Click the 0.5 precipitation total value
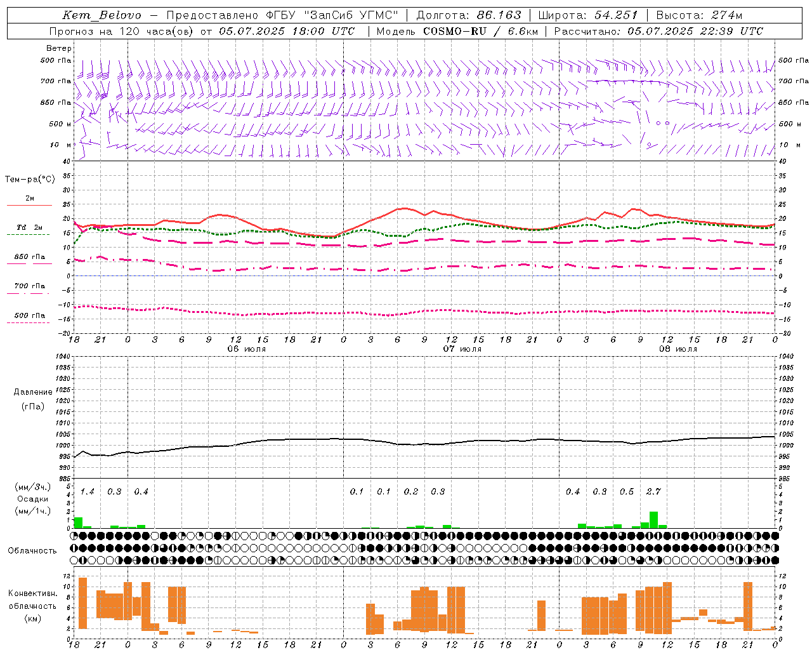This screenshot has width=812, height=650. [x=627, y=492]
